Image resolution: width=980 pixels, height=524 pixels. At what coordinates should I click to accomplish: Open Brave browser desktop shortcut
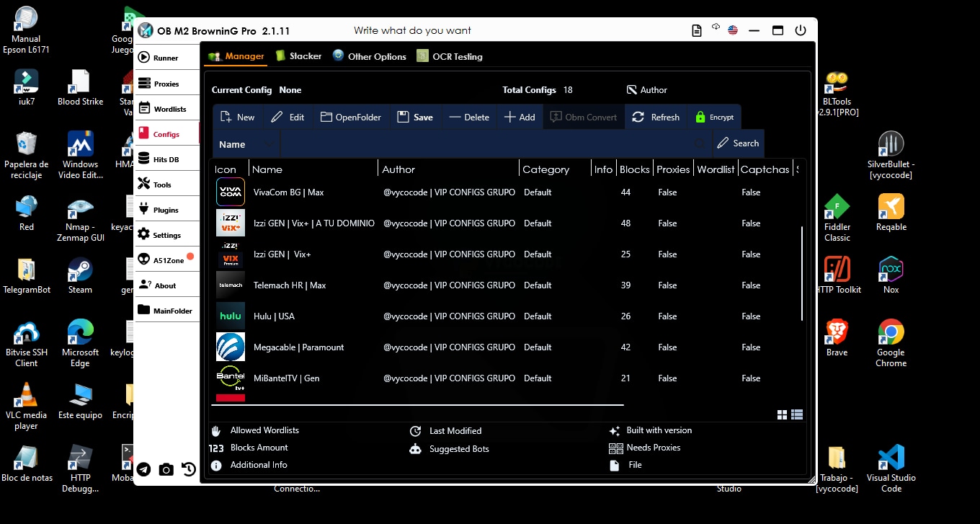837,338
